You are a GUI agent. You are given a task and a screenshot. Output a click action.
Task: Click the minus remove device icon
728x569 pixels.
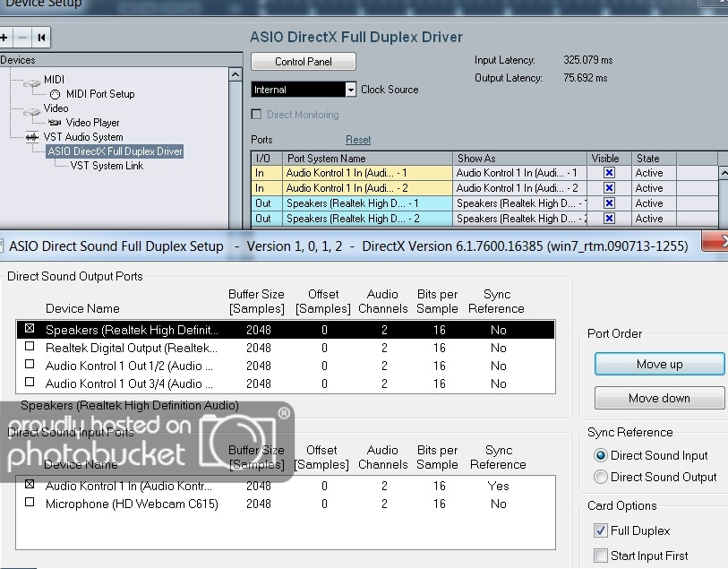pyautogui.click(x=22, y=38)
